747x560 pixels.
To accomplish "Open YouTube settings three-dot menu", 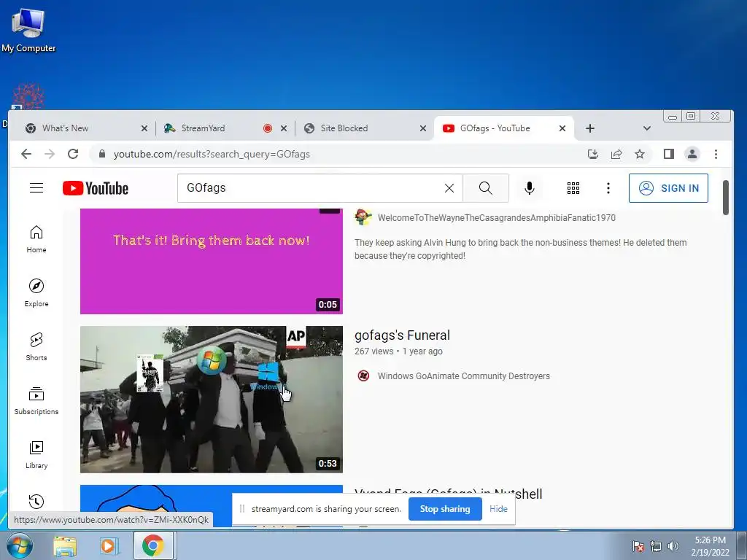I will (x=608, y=188).
